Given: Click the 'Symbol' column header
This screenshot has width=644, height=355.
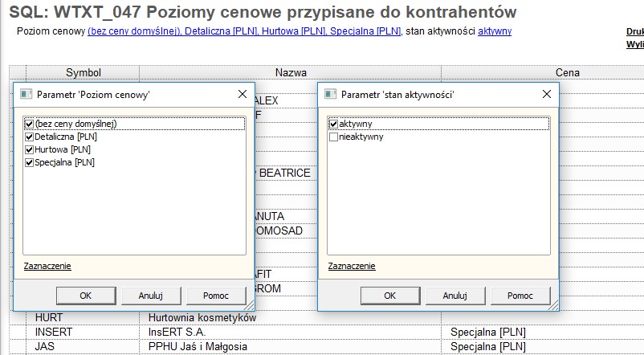Looking at the screenshot, I should 83,73.
